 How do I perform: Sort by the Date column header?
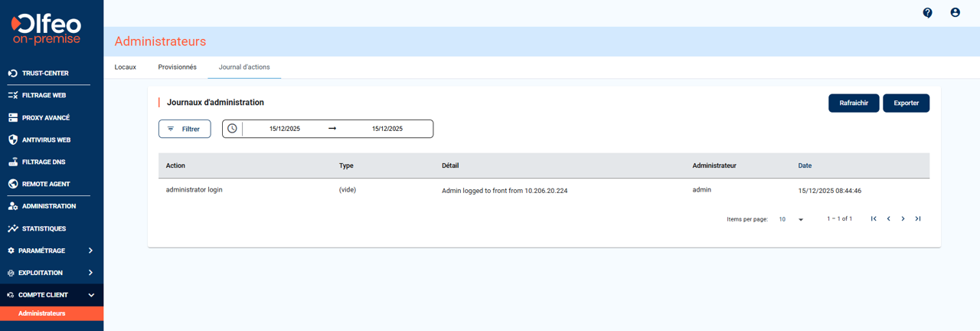805,165
